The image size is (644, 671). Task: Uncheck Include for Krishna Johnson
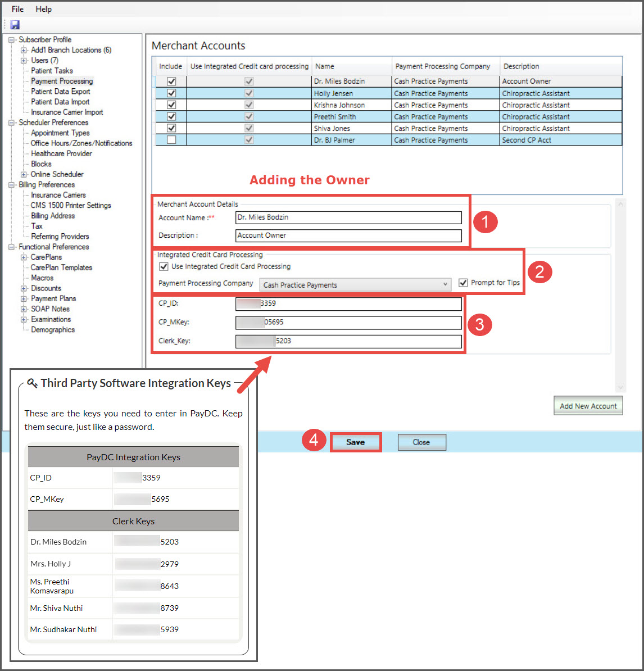(x=171, y=105)
